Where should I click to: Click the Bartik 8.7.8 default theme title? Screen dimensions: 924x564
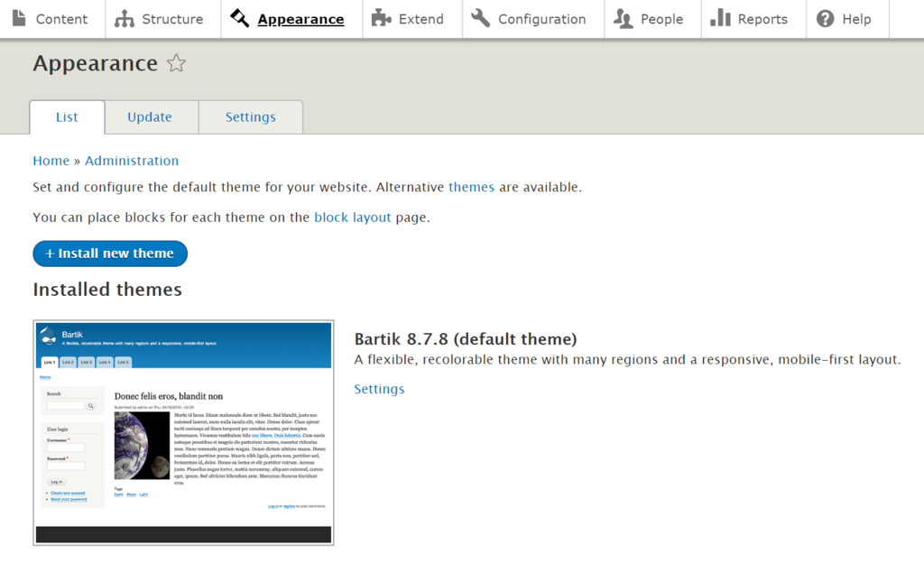466,339
